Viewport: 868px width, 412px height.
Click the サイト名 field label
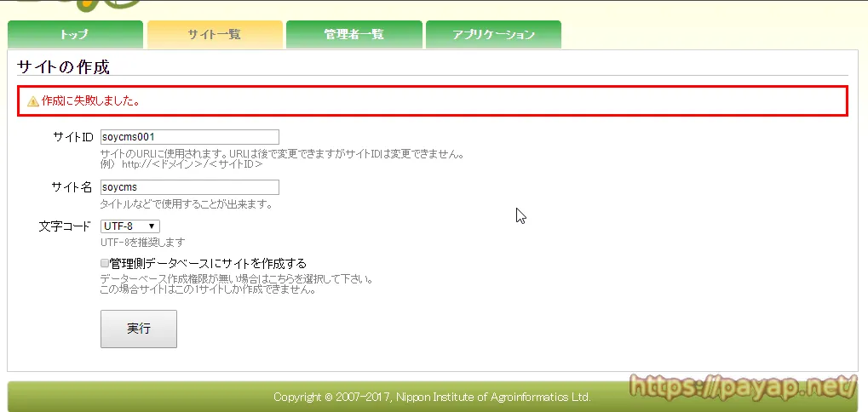click(72, 187)
